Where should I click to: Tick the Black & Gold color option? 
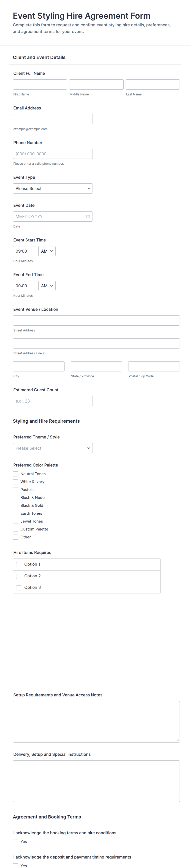(15, 505)
